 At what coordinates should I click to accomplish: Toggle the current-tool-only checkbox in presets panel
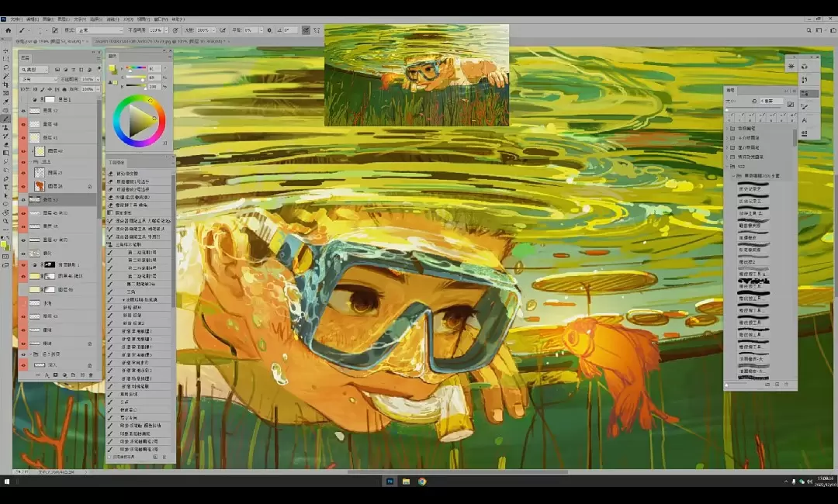click(x=109, y=457)
